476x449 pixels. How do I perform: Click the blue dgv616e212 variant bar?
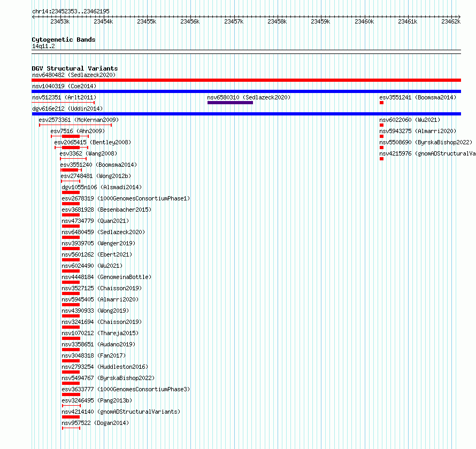(246, 114)
